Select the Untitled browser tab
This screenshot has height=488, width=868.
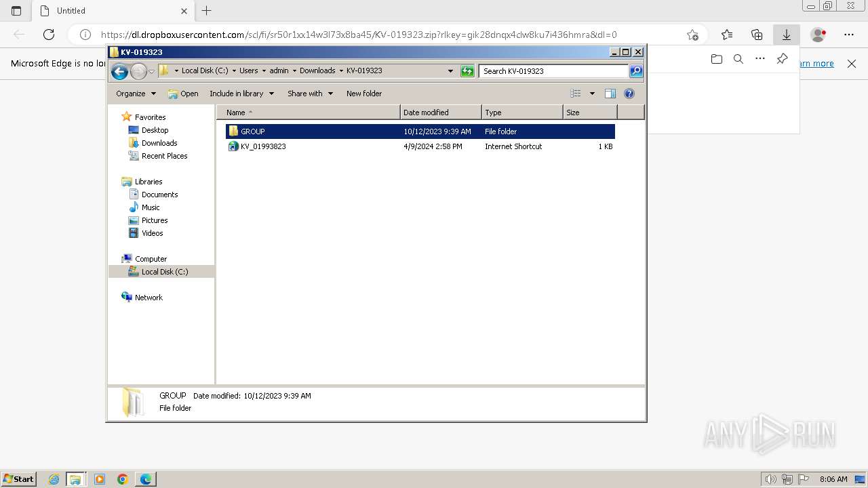click(x=113, y=11)
